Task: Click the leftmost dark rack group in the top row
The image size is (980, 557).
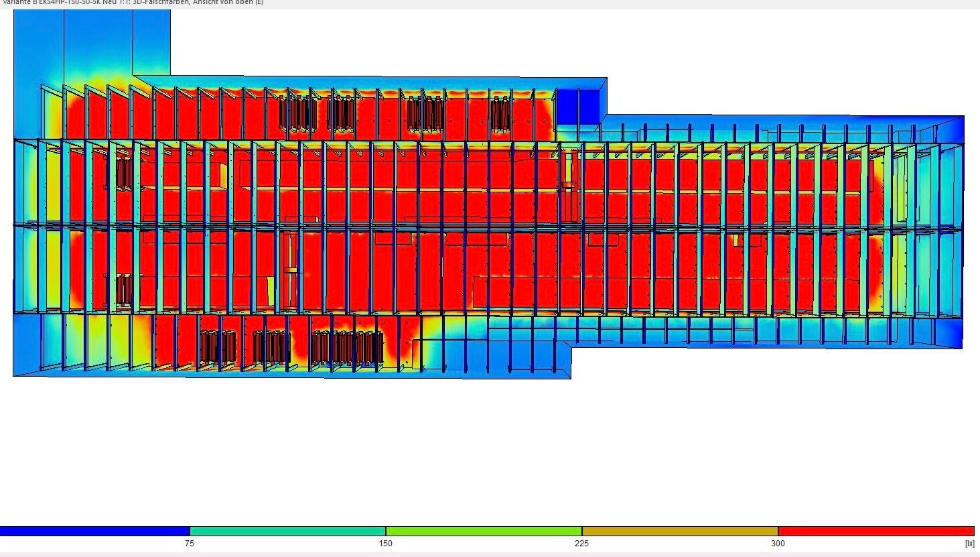Action: [x=297, y=114]
